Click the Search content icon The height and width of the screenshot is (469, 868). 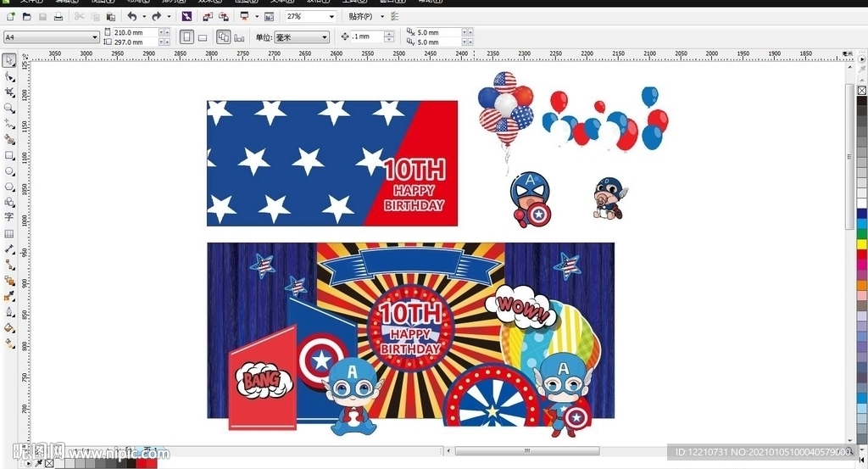[x=186, y=17]
